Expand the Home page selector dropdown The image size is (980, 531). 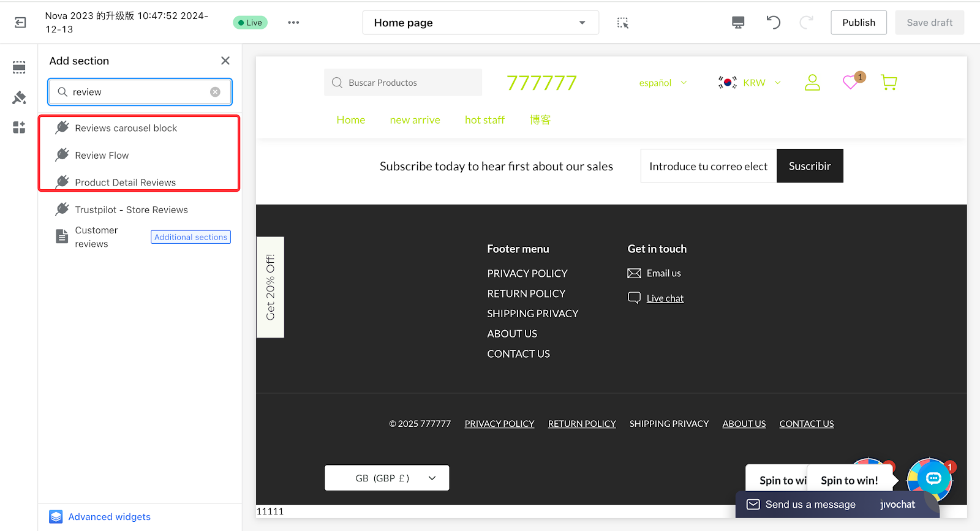click(480, 23)
